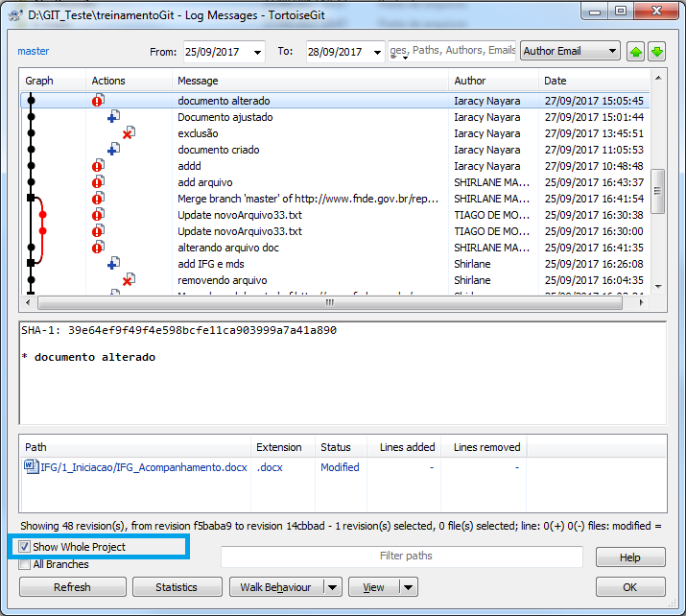Click into the Filter paths field
This screenshot has height=616, width=686.
click(x=401, y=557)
